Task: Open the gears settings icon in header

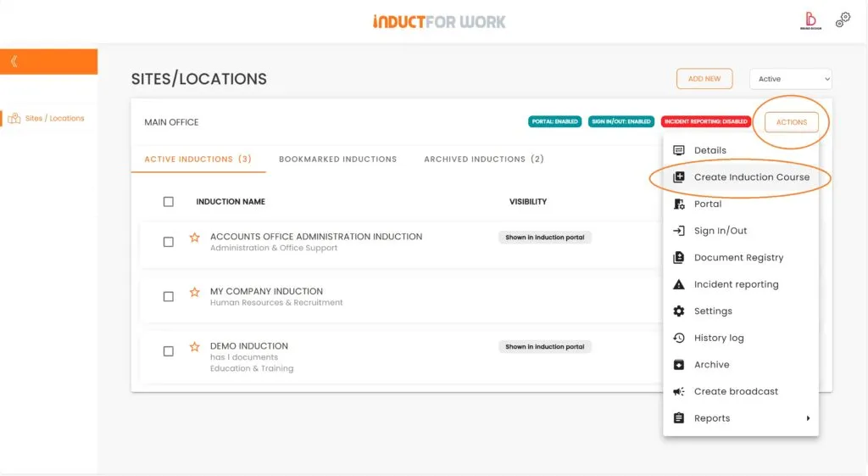Action: click(x=843, y=20)
